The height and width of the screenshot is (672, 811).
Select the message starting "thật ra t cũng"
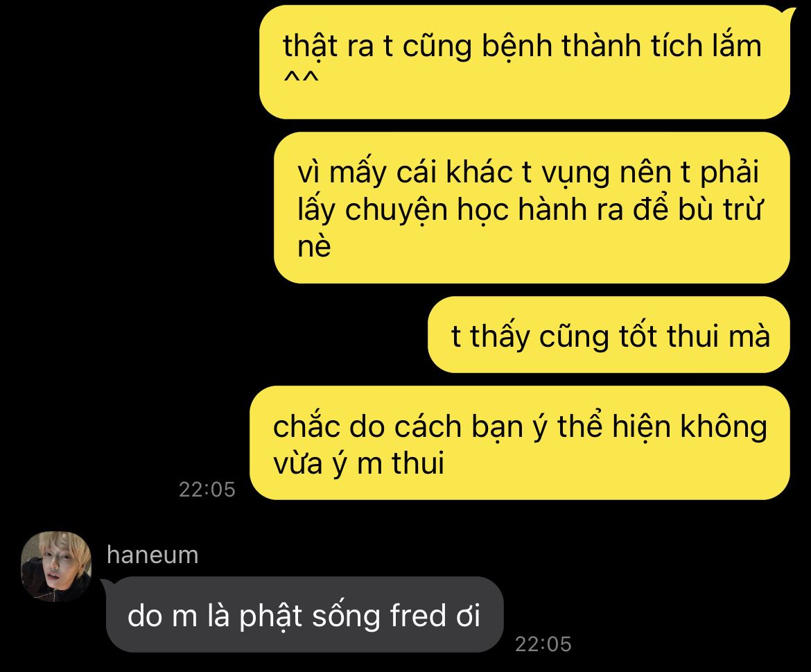(525, 62)
